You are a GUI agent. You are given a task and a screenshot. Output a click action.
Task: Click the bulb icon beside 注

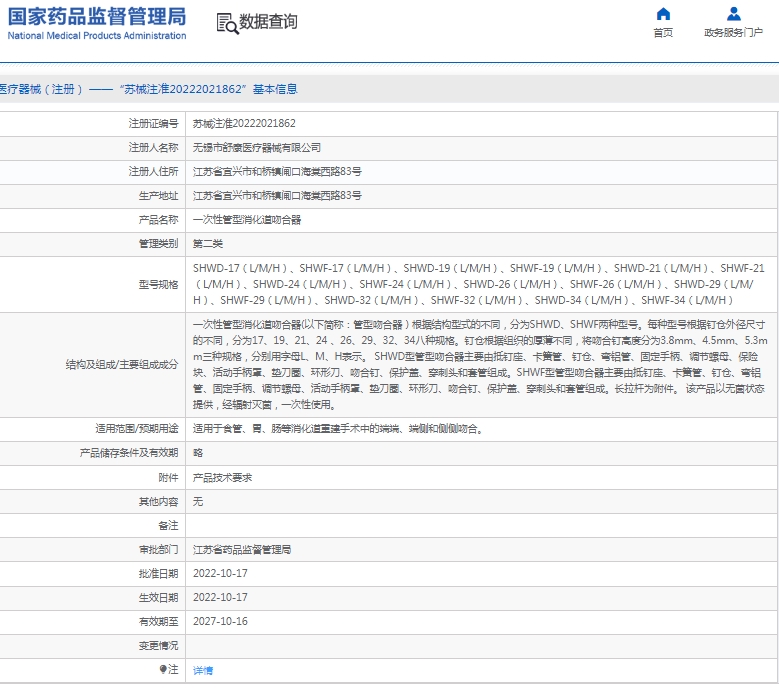pos(163,669)
